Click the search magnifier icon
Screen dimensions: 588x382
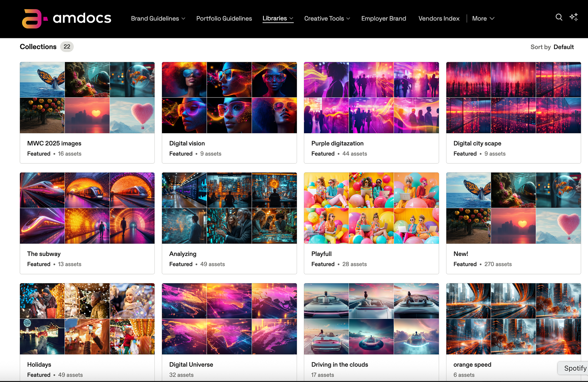pyautogui.click(x=559, y=17)
